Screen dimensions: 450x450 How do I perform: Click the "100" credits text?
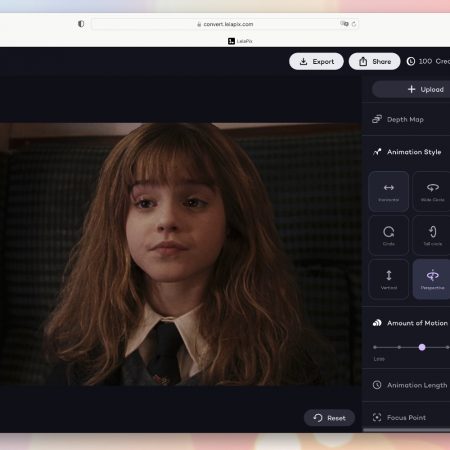[x=425, y=61]
